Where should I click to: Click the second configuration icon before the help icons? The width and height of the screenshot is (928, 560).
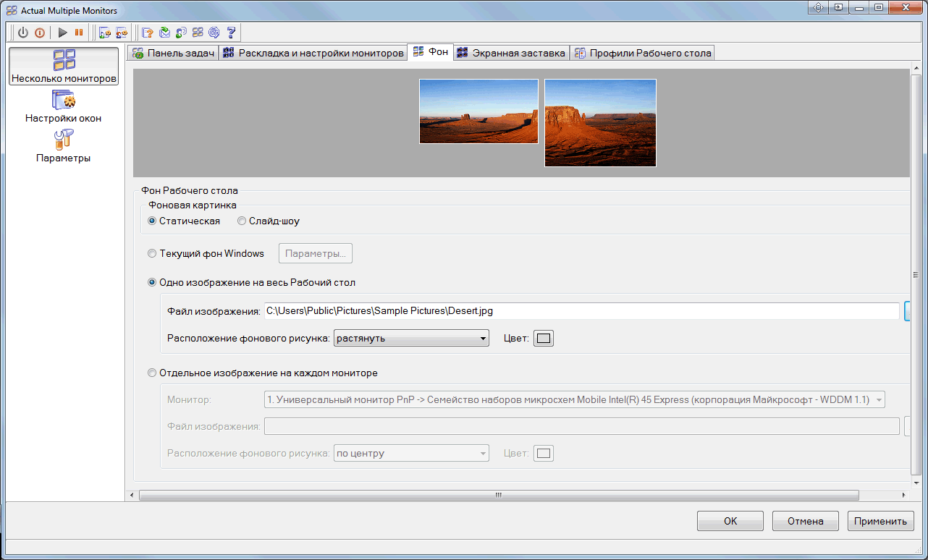121,33
